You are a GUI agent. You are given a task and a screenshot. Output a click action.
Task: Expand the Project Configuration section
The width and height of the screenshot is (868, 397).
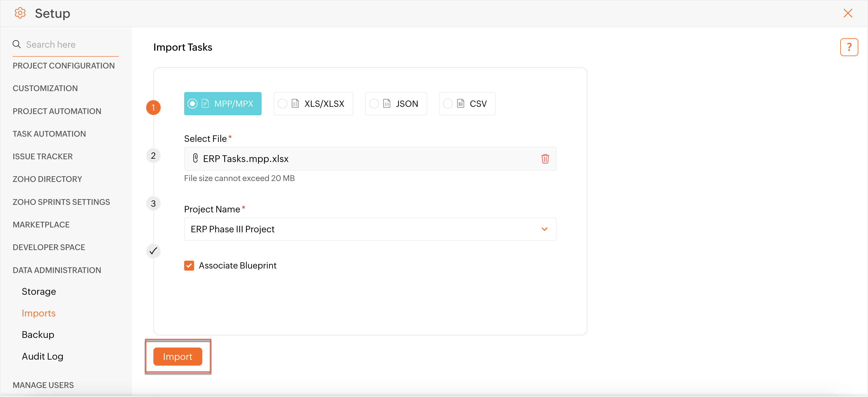click(x=63, y=65)
